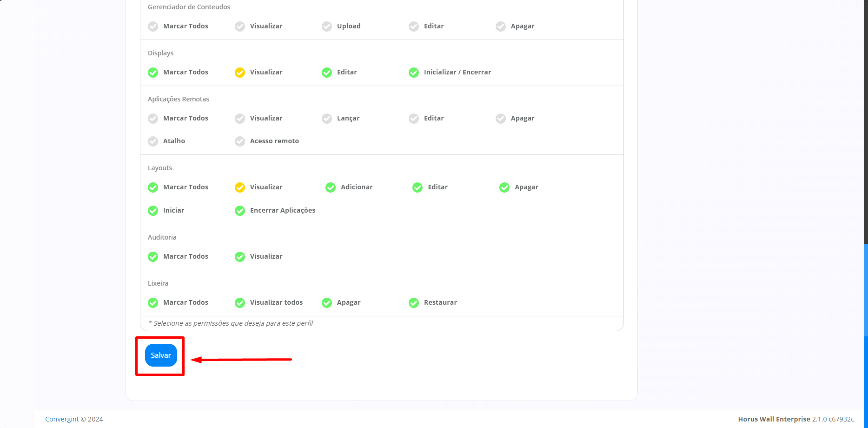
Task: Toggle the Lançar permission under Aplicações Remotas
Action: tap(326, 118)
